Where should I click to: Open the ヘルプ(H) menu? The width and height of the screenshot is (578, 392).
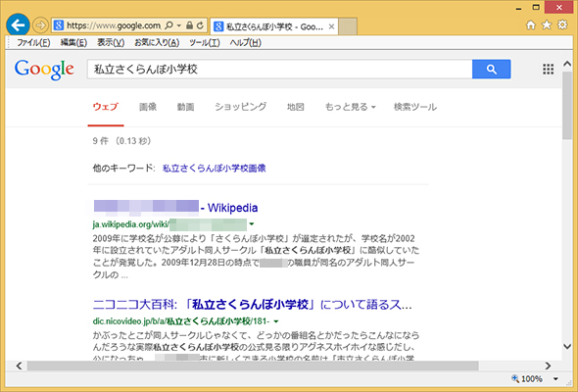click(x=246, y=43)
